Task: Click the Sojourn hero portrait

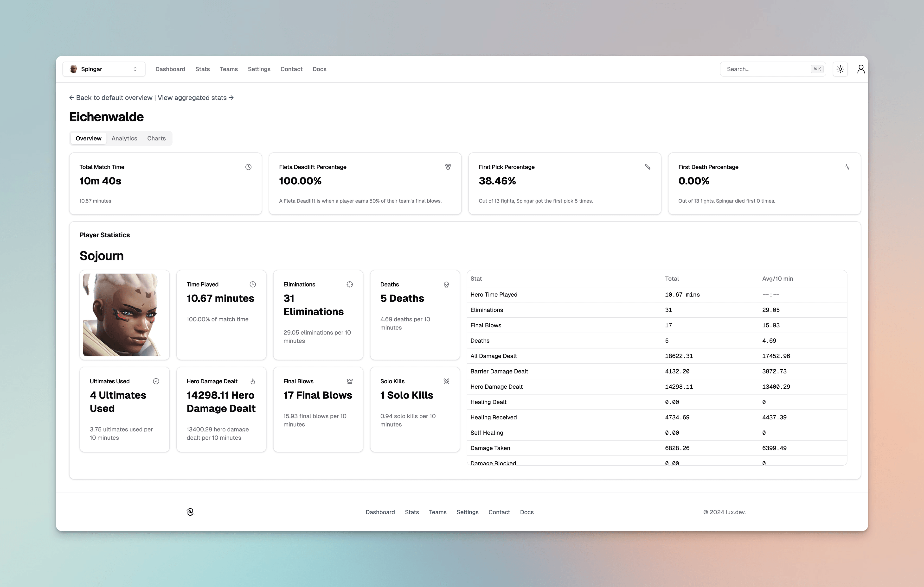Action: [124, 315]
